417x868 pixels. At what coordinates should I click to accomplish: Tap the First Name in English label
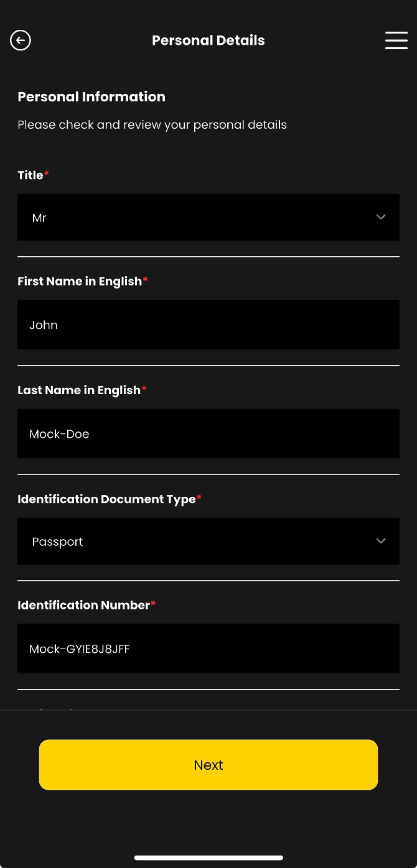tap(80, 281)
